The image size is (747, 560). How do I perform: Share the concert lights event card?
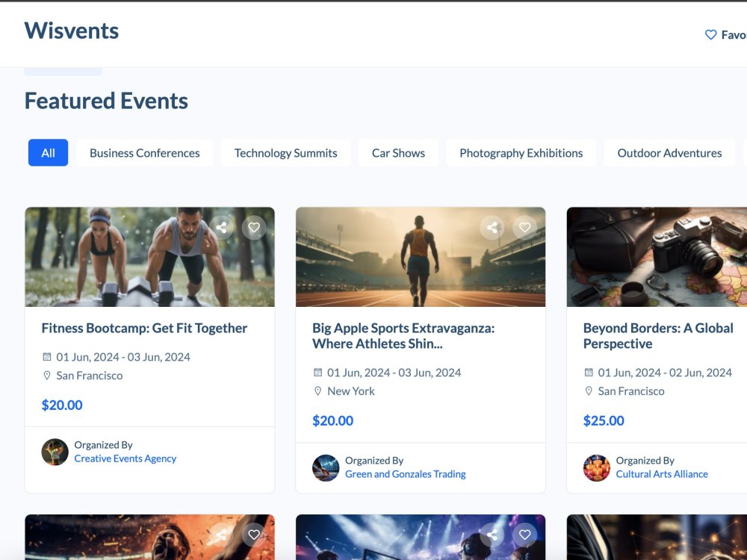point(492,535)
